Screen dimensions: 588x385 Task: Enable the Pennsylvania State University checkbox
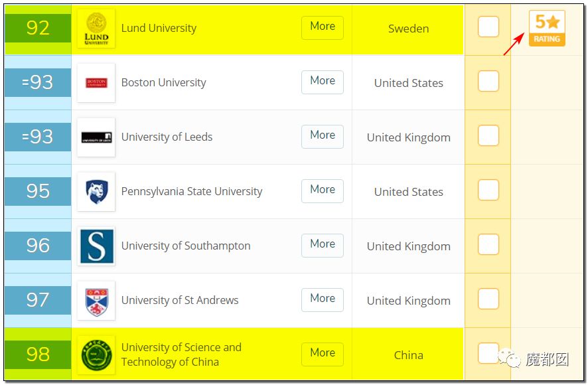click(x=488, y=191)
